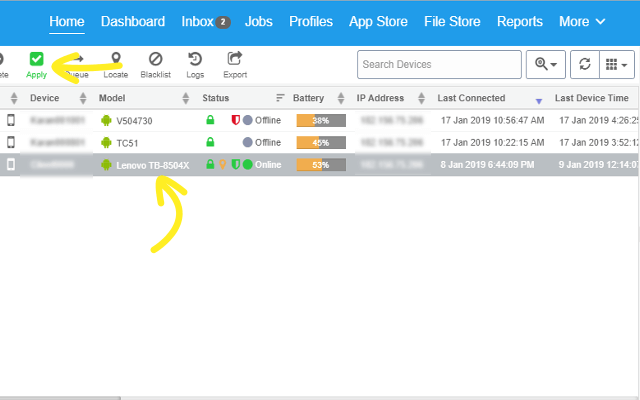The height and width of the screenshot is (400, 640).
Task: Click the 53% battery bar
Action: pos(321,165)
